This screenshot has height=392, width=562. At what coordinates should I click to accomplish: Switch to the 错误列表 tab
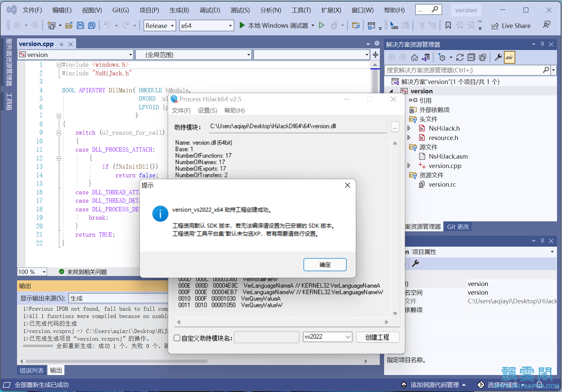(31, 370)
